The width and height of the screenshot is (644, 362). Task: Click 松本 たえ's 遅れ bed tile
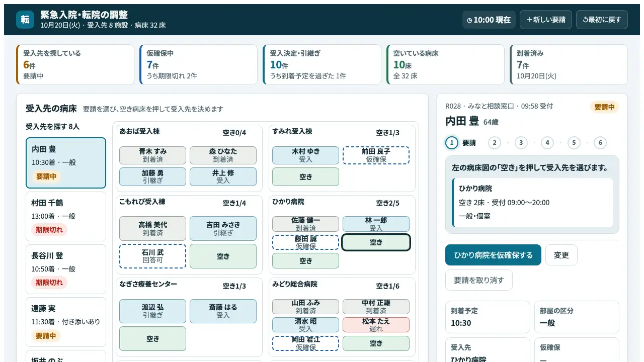click(x=376, y=325)
